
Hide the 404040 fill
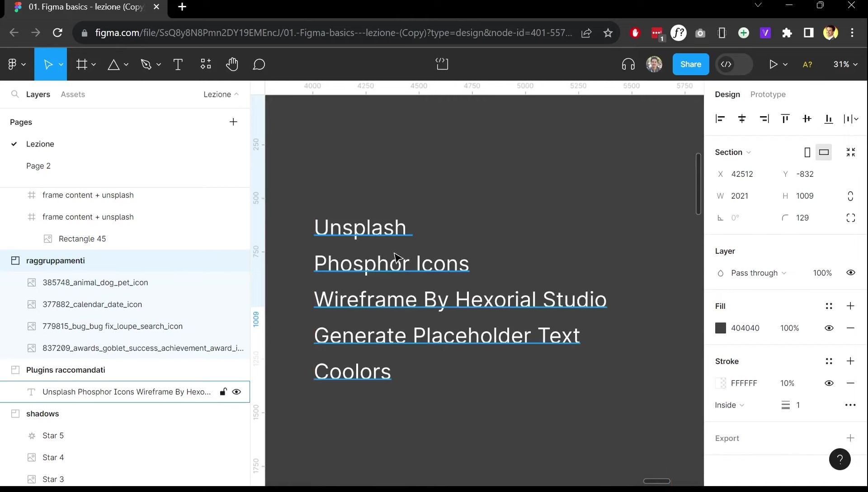pyautogui.click(x=829, y=328)
